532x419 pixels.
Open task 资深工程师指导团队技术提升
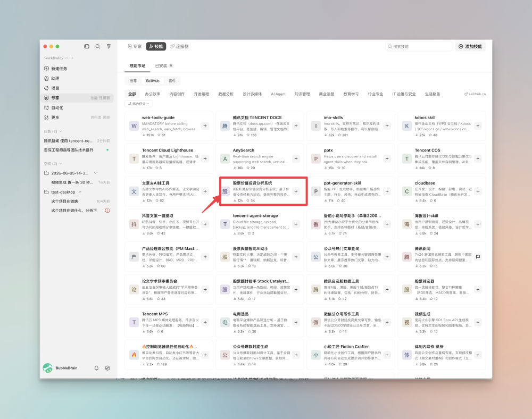click(77, 150)
